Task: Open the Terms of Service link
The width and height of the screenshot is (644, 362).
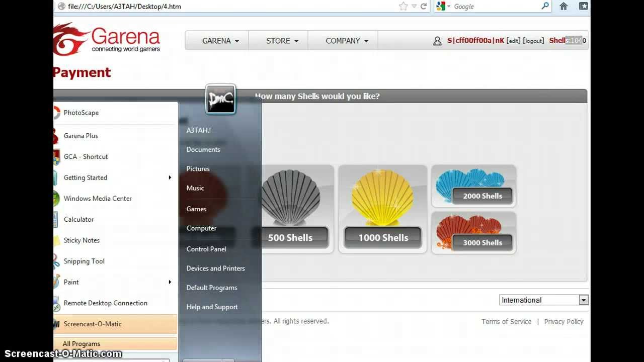Action: coord(506,322)
